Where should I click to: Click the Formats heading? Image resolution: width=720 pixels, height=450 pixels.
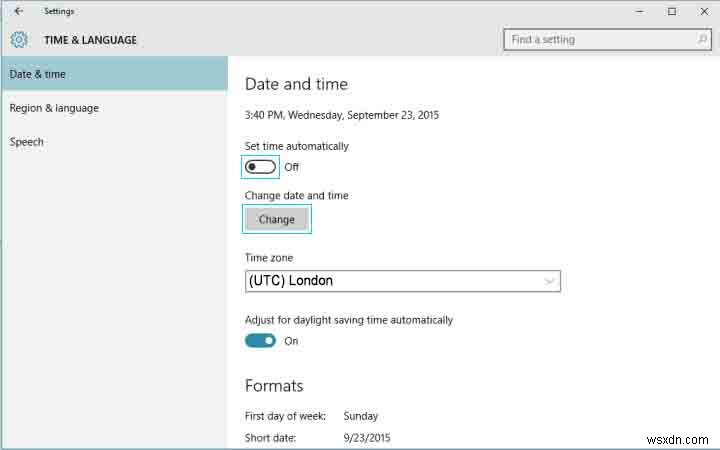pyautogui.click(x=274, y=386)
